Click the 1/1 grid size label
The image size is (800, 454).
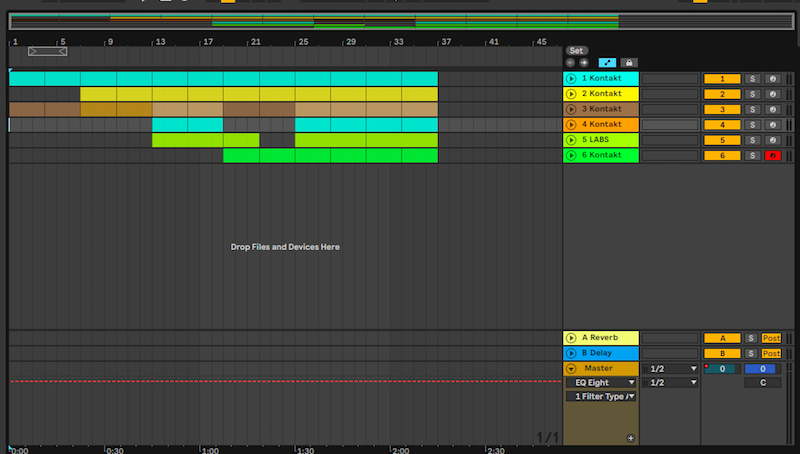pyautogui.click(x=547, y=437)
